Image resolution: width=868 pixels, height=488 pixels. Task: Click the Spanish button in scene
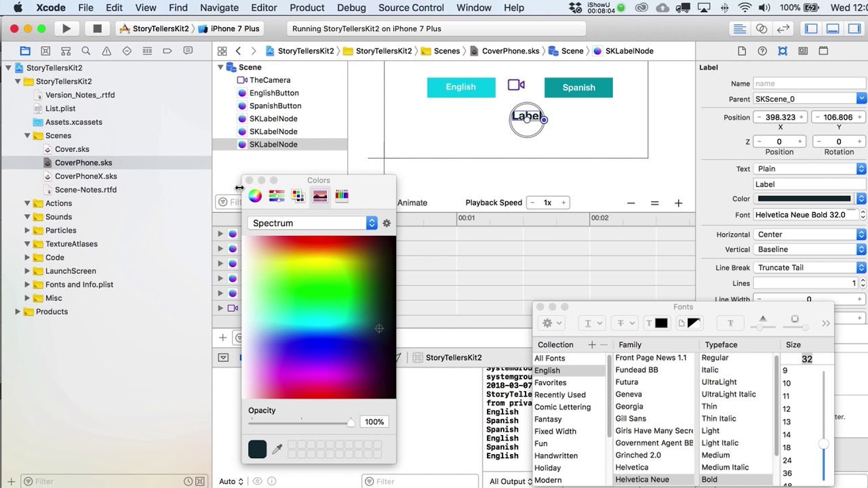point(578,87)
